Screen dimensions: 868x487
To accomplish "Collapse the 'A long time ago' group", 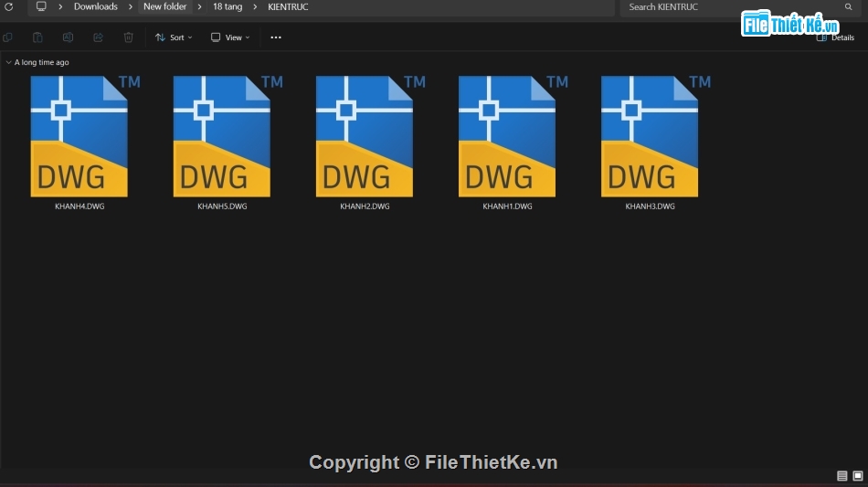I will click(x=8, y=62).
